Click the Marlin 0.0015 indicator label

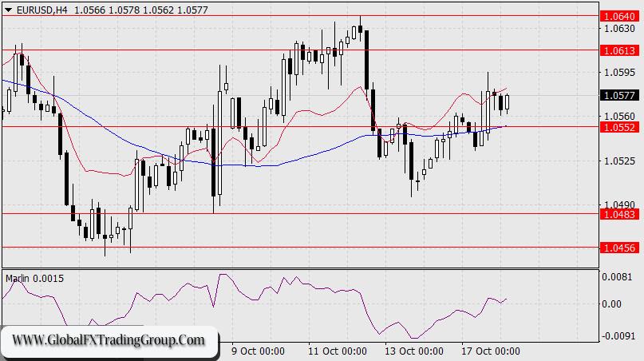[x=34, y=279]
